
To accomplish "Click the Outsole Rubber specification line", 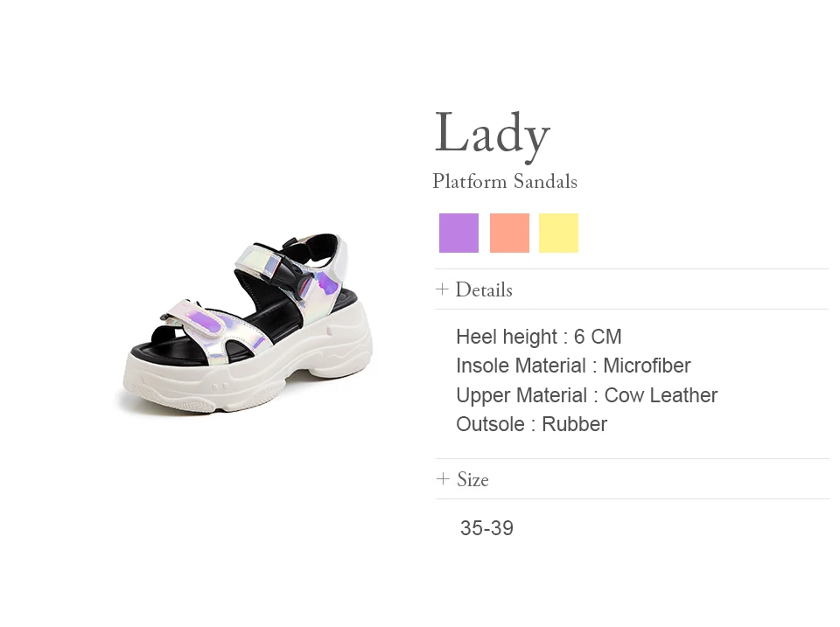I will point(531,424).
